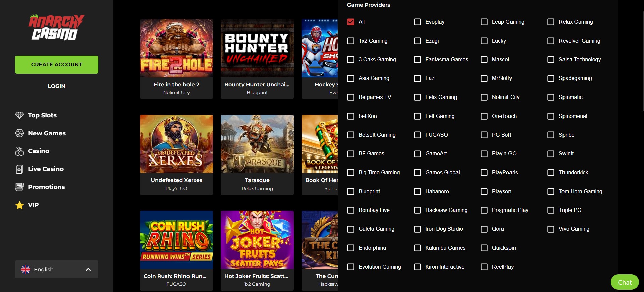The height and width of the screenshot is (292, 644).
Task: Click the Book Of Hera game thumbnail
Action: click(x=320, y=144)
